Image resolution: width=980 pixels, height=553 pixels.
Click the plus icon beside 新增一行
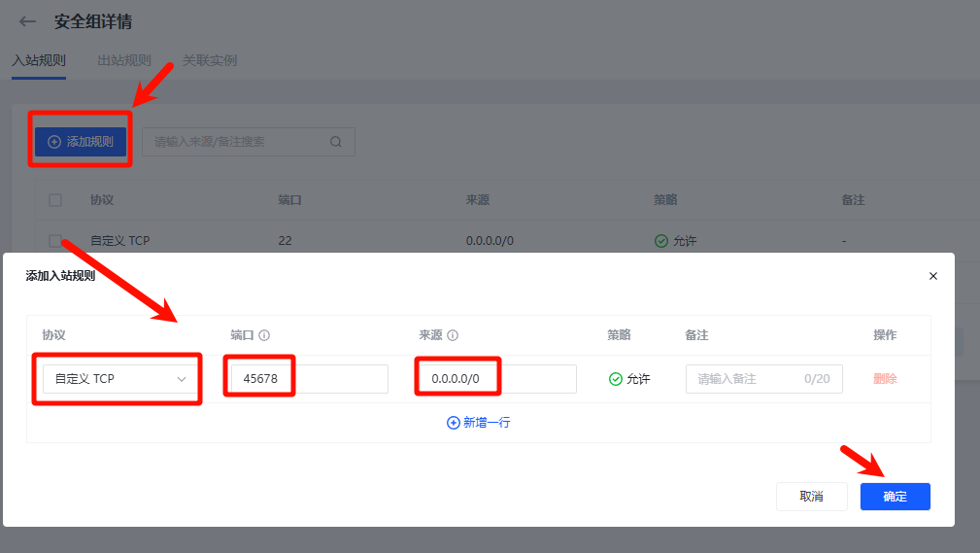454,423
